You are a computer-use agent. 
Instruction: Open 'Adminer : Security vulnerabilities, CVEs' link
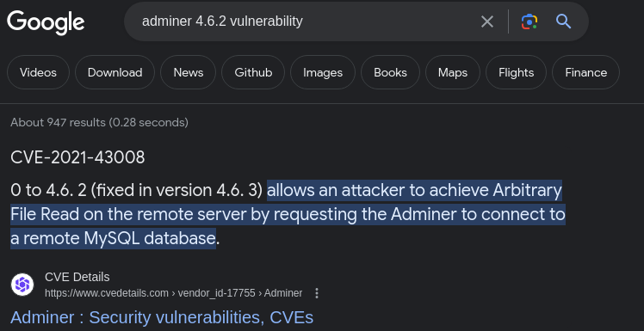tap(162, 317)
